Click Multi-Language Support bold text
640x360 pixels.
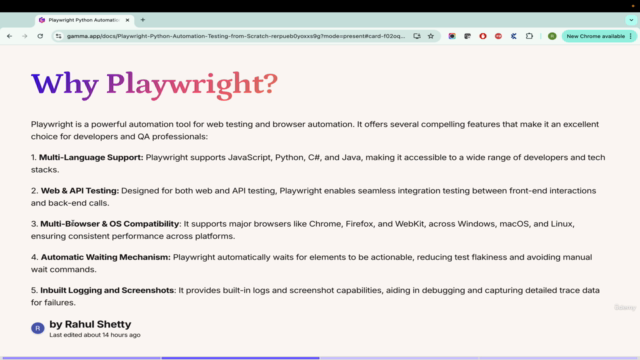[x=91, y=158]
